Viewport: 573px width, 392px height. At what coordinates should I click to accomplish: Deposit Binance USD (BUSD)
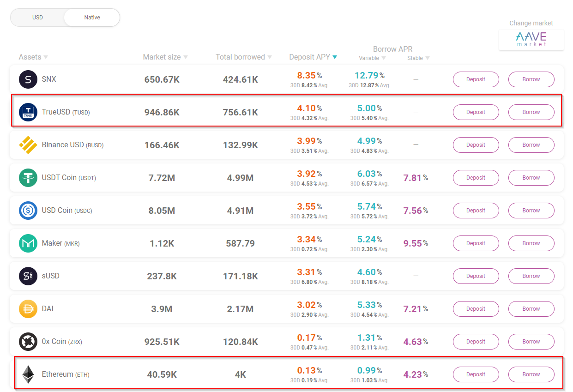[x=476, y=145]
